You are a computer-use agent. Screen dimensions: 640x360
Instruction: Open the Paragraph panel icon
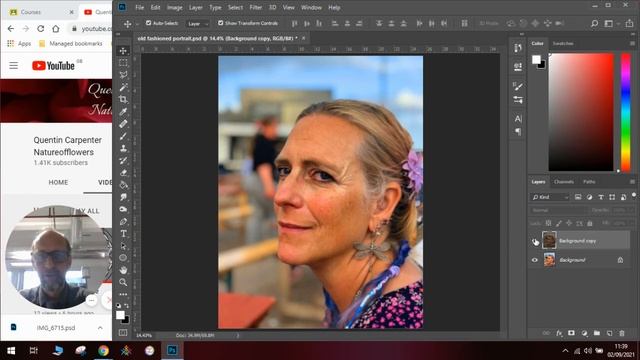(x=518, y=131)
